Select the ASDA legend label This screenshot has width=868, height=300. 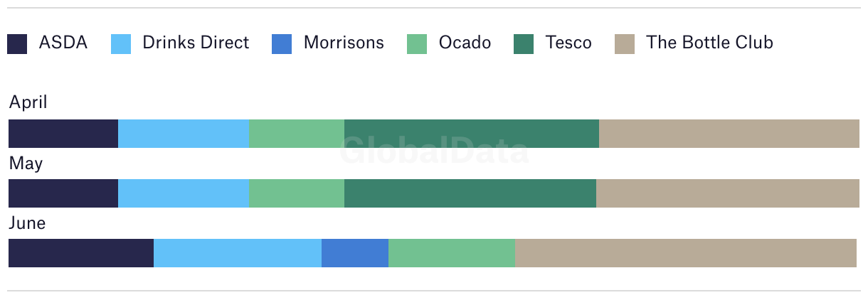pos(63,43)
